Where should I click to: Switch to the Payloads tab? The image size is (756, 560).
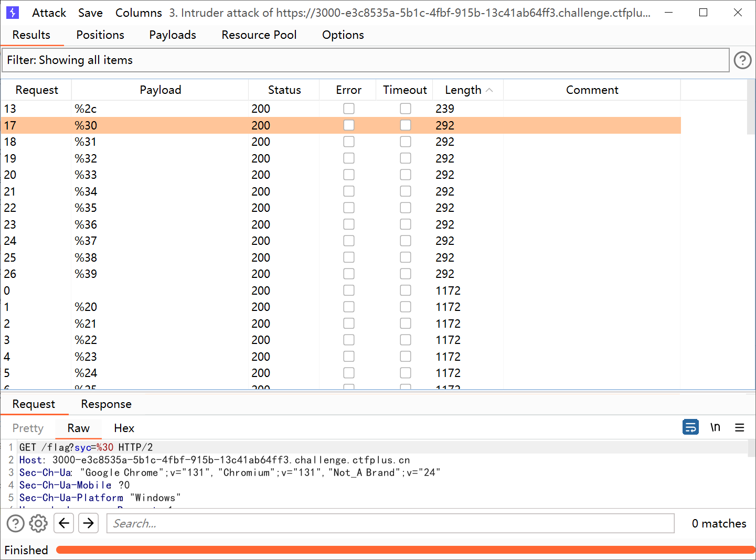click(x=173, y=35)
